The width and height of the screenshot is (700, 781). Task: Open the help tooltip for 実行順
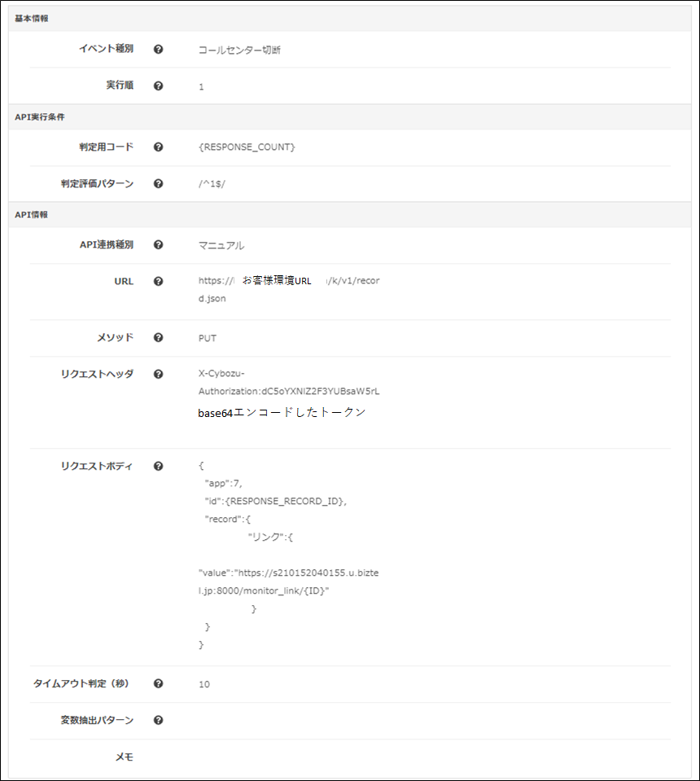(159, 86)
